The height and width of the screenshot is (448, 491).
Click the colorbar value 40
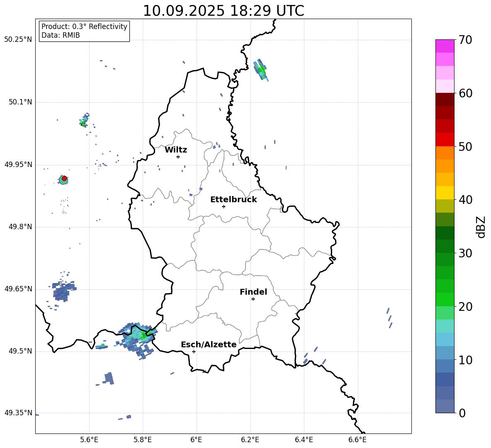coord(465,200)
